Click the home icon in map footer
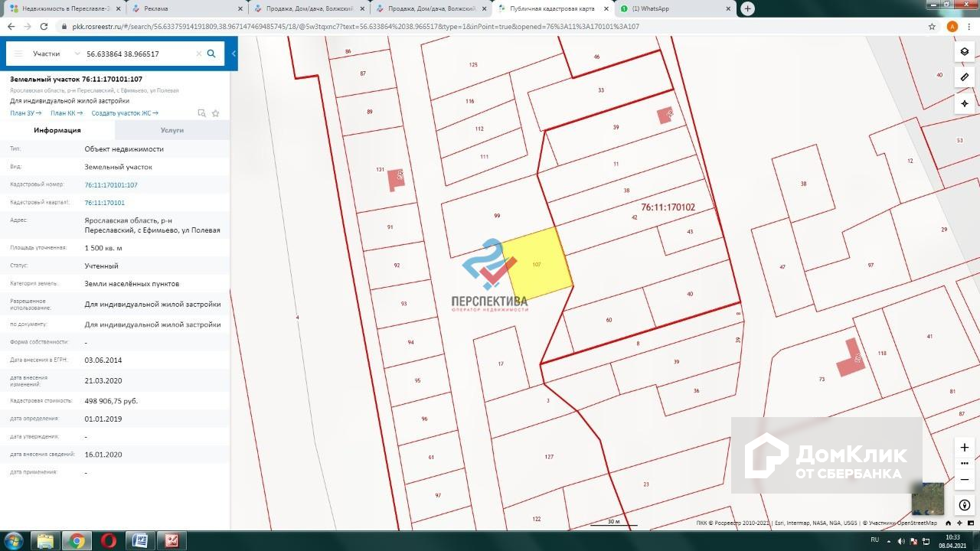 (x=949, y=523)
